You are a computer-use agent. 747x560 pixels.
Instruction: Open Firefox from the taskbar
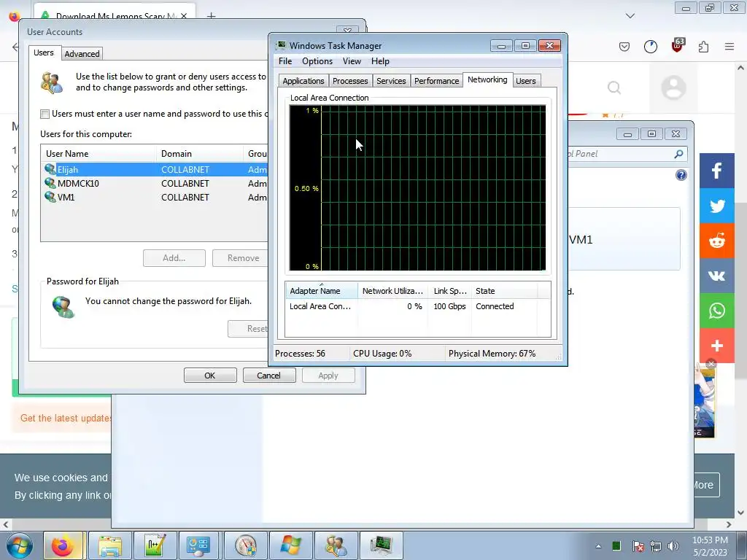(63, 545)
